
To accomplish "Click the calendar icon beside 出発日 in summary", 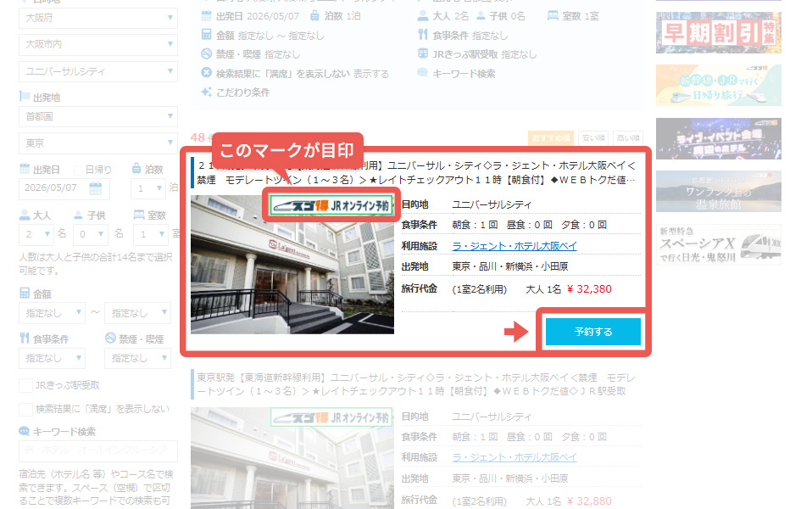I will coord(206,16).
